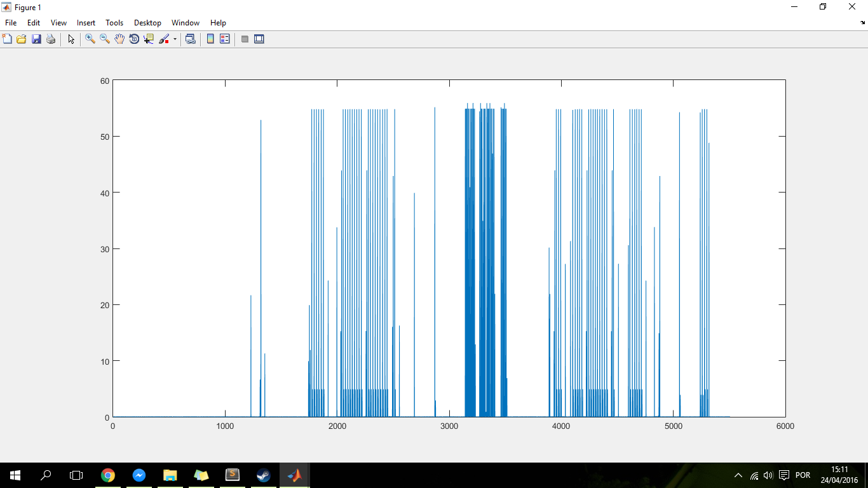Click the x-axis label 3000

click(449, 426)
